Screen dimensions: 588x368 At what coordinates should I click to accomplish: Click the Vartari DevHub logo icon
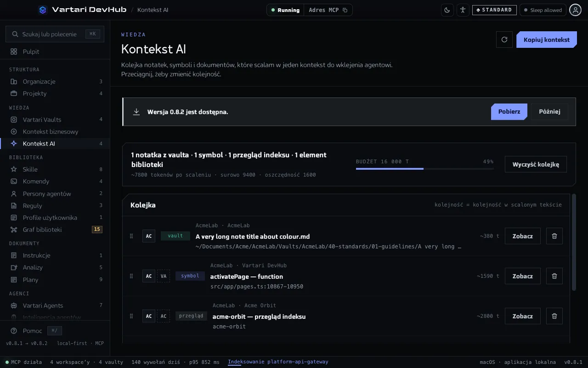43,10
